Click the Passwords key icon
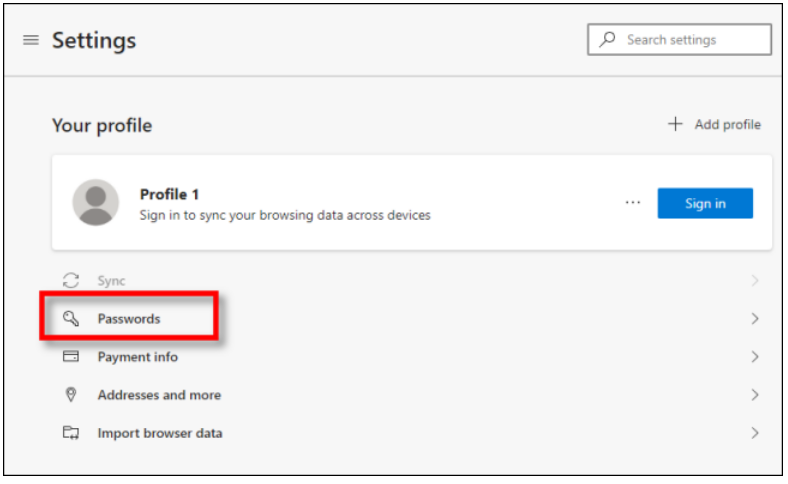Viewport: 788px width, 484px height. [71, 319]
